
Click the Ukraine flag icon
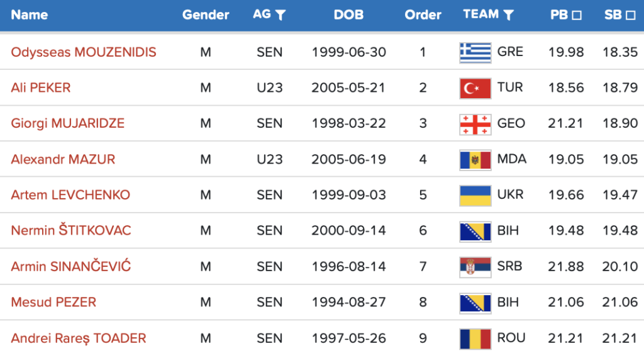475,196
